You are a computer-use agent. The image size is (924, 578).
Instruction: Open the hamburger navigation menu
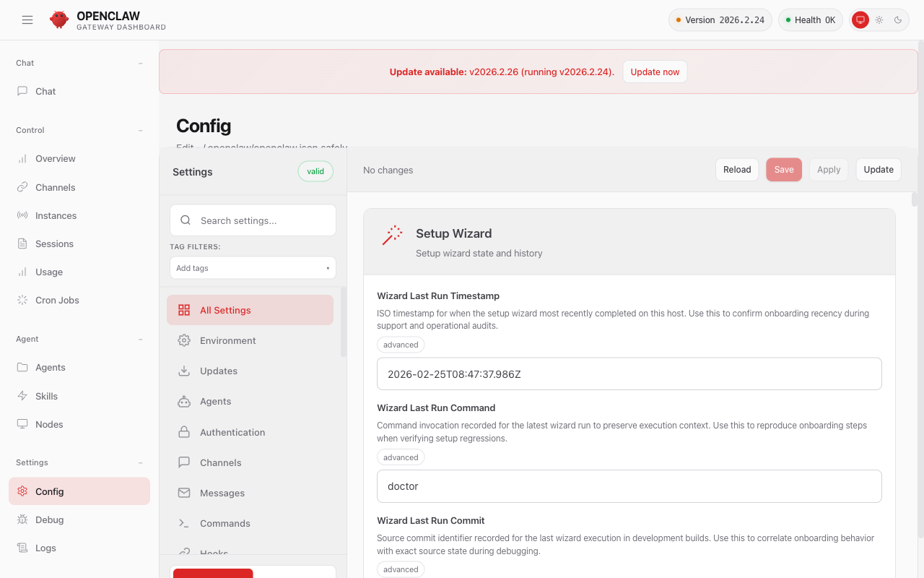pos(27,20)
